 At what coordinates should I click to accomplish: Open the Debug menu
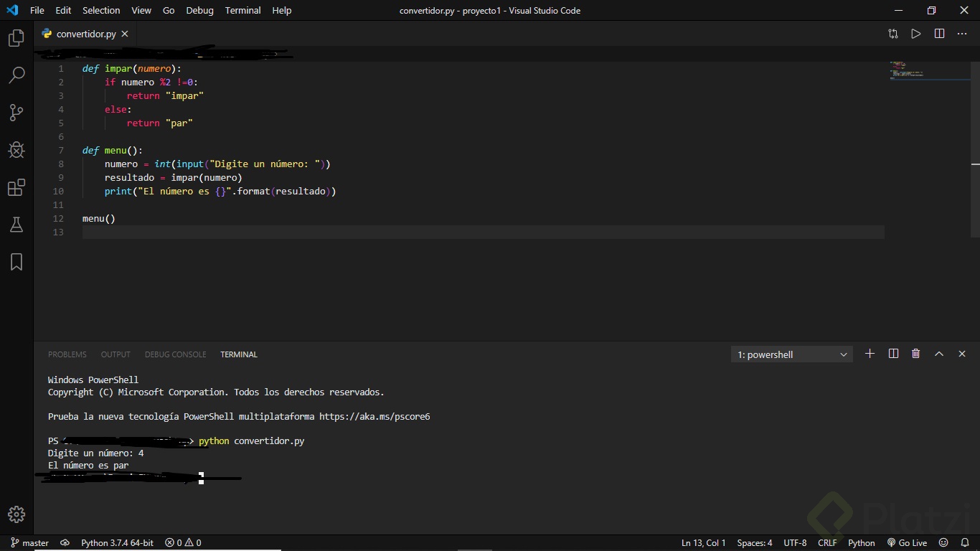[199, 11]
